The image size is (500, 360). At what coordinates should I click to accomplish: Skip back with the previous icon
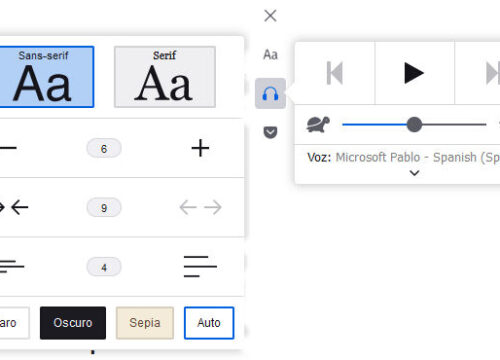click(x=335, y=73)
